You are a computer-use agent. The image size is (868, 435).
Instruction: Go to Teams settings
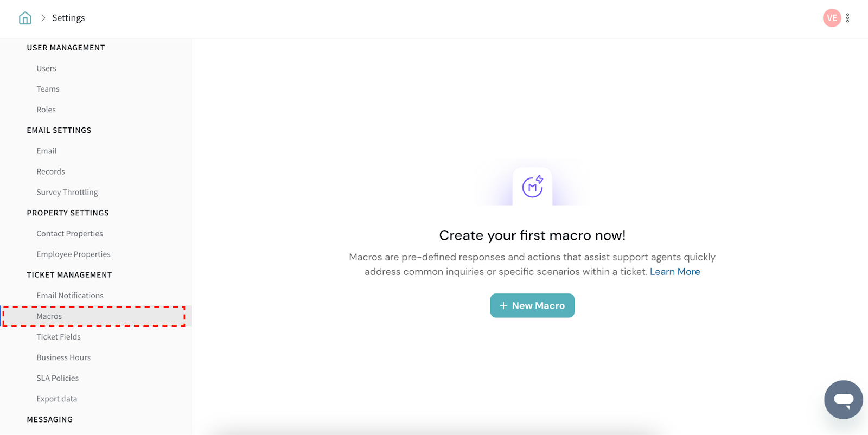coord(48,89)
